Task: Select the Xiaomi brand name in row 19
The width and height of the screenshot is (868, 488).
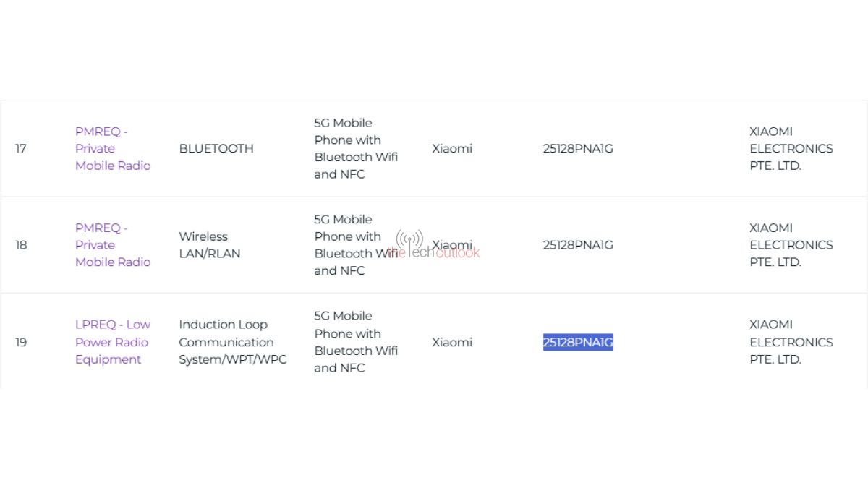Action: [451, 342]
